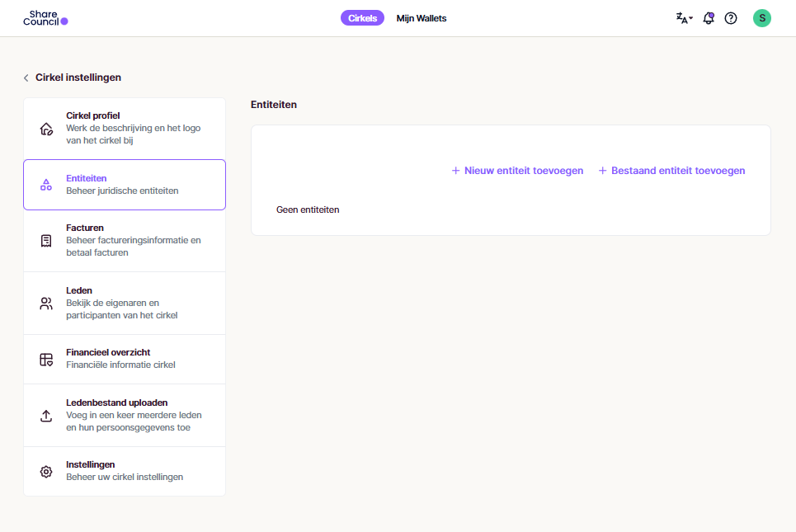Open the Instellingen menu item
The height and width of the screenshot is (532, 796).
125,471
